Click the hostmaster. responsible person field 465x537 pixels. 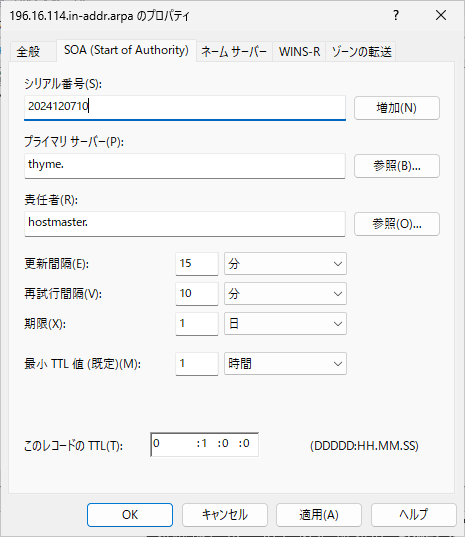[x=185, y=224]
